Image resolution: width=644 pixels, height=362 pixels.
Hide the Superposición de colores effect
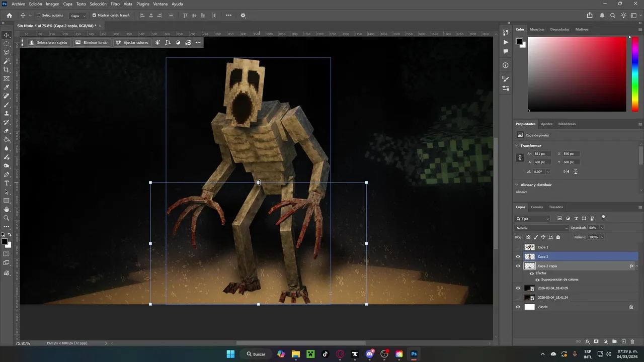pyautogui.click(x=537, y=280)
